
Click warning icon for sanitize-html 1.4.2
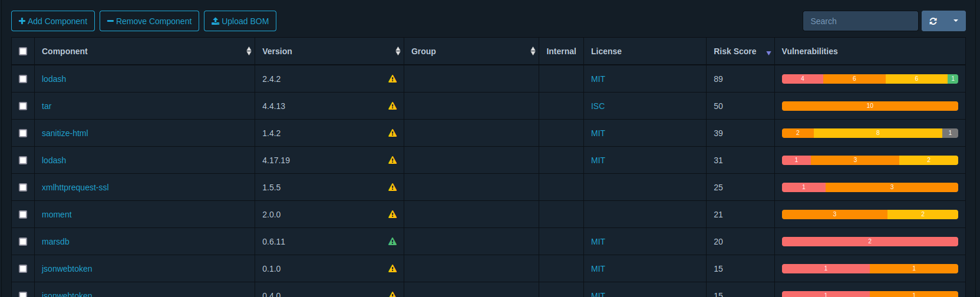(x=392, y=133)
